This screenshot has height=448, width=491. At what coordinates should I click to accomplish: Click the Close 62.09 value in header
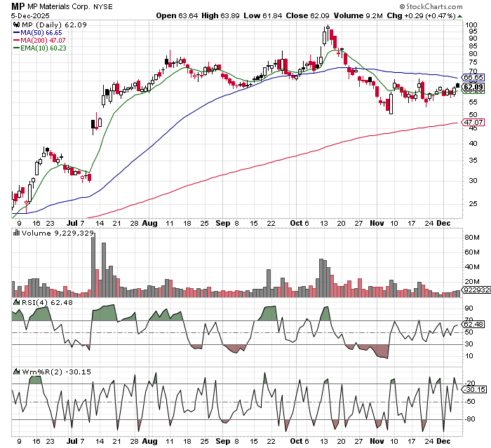point(308,15)
